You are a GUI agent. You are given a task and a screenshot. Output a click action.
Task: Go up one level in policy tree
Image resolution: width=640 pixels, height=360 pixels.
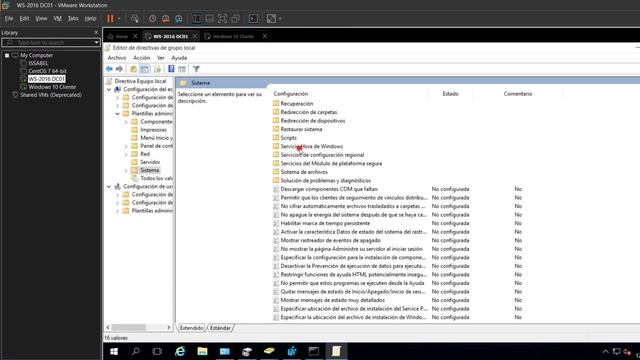[133, 69]
